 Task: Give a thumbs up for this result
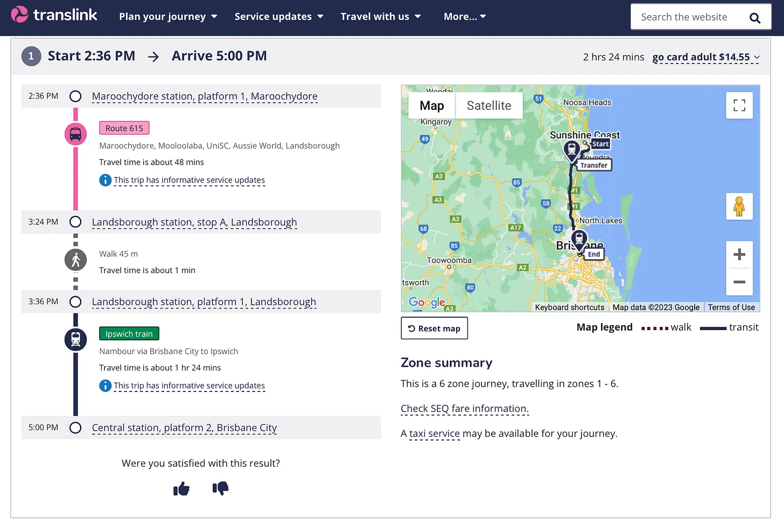pos(181,488)
